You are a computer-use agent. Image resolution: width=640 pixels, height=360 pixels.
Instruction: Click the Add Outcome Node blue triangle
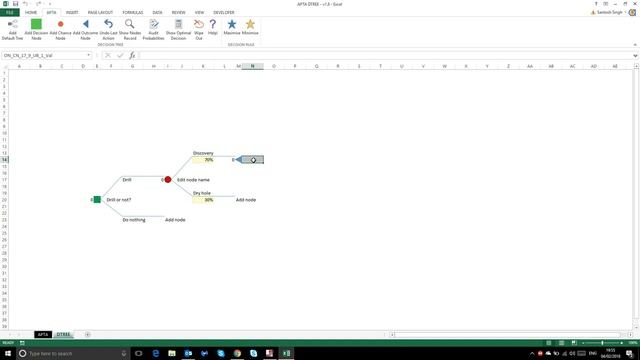pos(85,24)
